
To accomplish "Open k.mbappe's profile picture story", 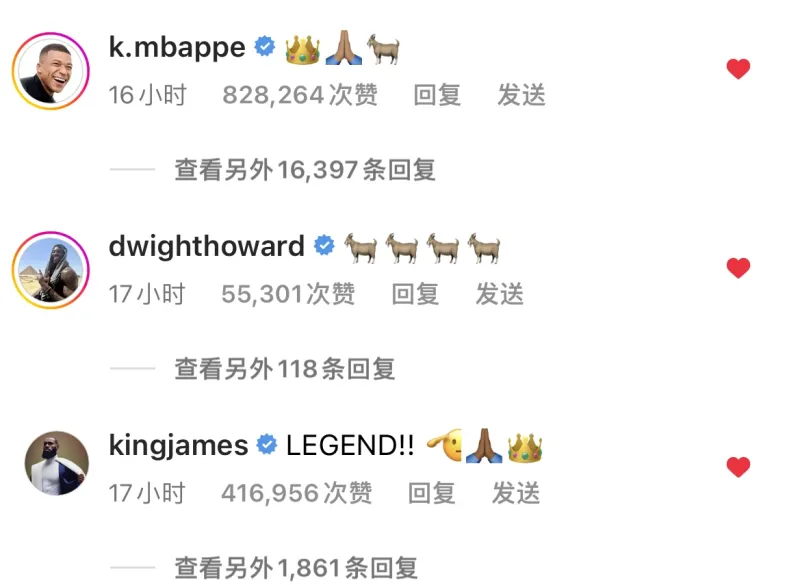I will point(51,71).
